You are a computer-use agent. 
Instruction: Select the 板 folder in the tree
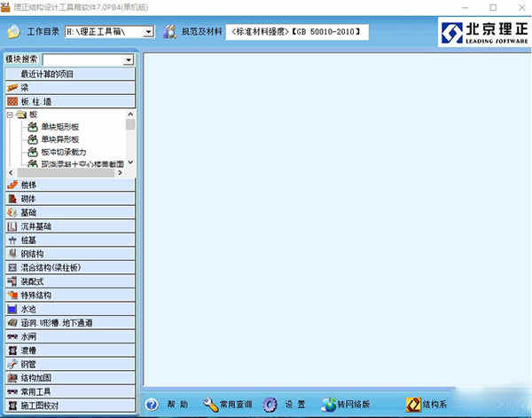click(34, 114)
